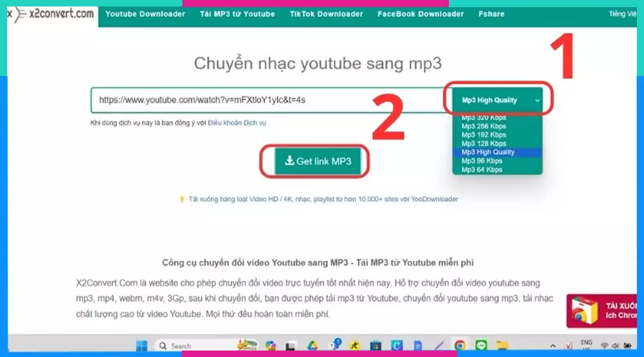Viewport: 644px width, 357px height.
Task: Switch language via Tiếng Việt
Action: click(x=623, y=14)
